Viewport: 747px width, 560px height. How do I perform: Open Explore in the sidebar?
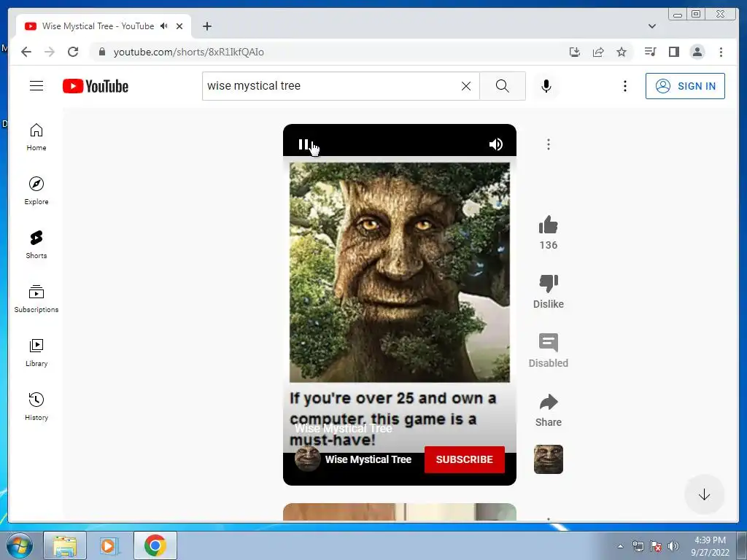point(36,191)
